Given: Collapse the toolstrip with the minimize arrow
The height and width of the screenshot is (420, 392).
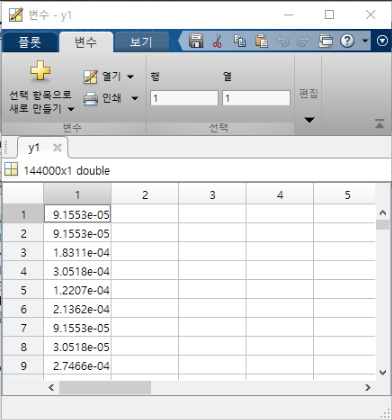Looking at the screenshot, I should coord(379,124).
